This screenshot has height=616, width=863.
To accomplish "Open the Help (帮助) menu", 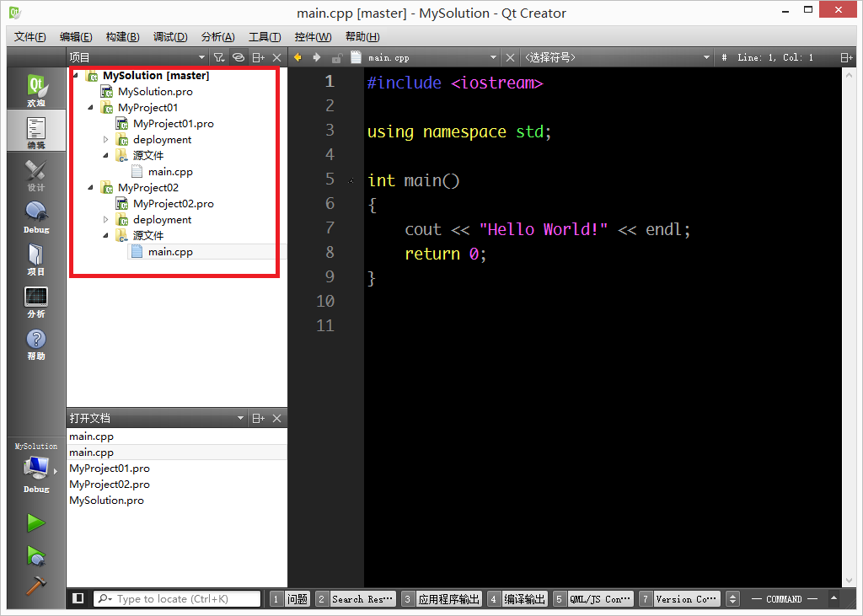I will [362, 37].
